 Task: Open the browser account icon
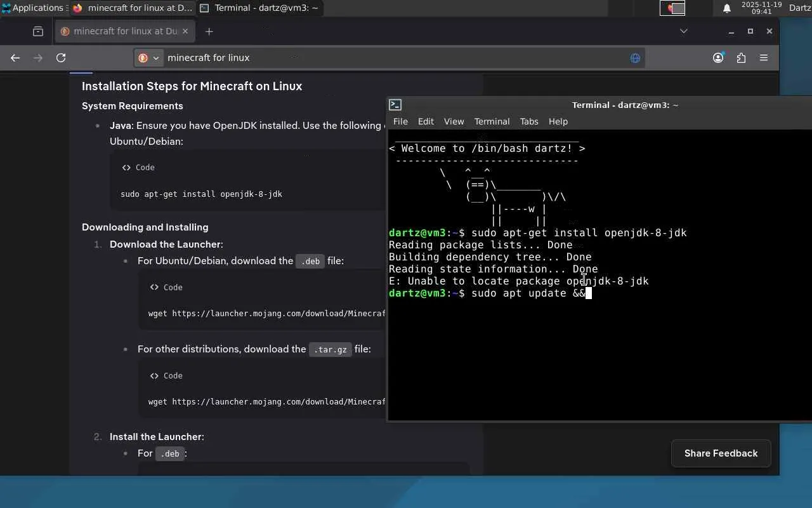[x=718, y=58]
